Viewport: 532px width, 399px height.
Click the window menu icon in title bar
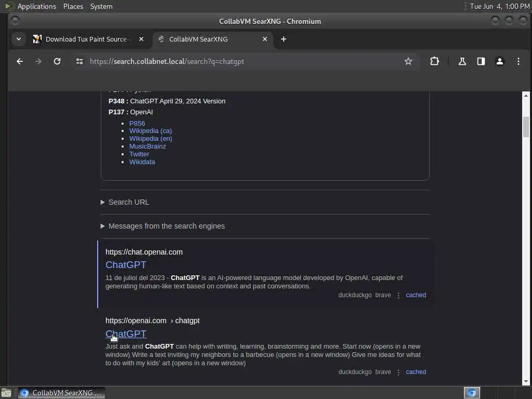(x=15, y=21)
